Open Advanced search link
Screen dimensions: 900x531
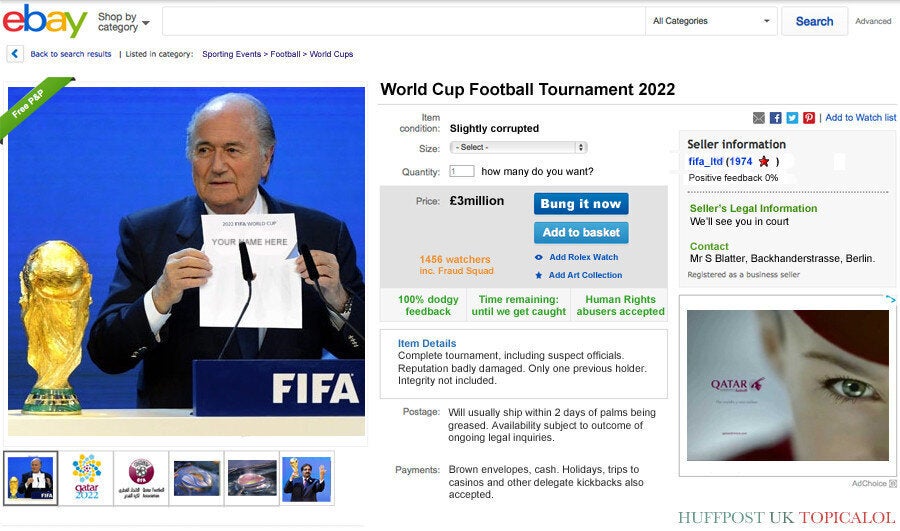(873, 21)
